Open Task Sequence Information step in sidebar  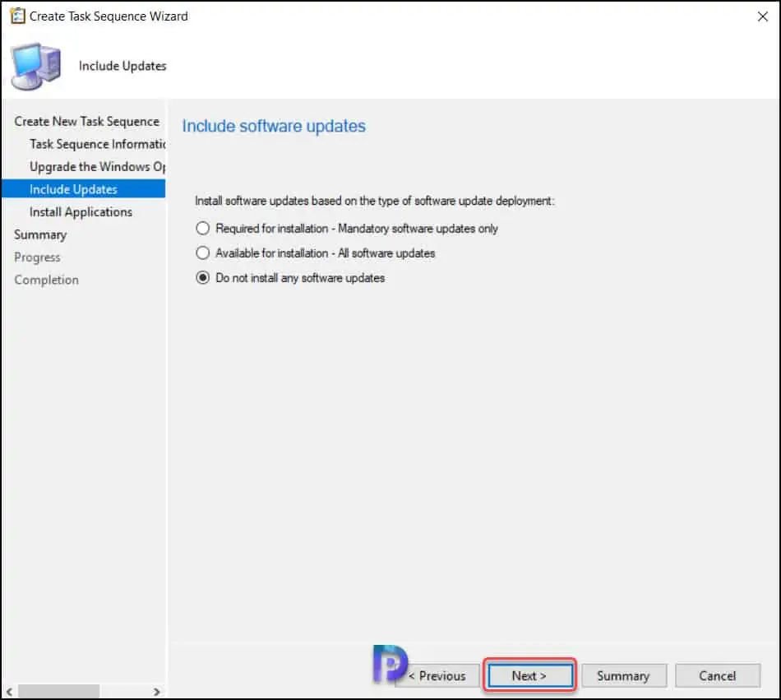pyautogui.click(x=97, y=144)
